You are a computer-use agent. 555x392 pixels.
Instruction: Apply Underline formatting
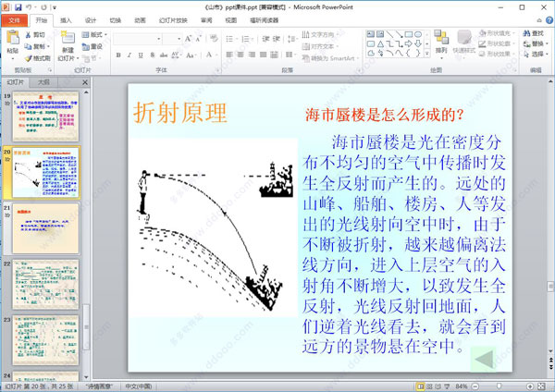tap(141, 55)
